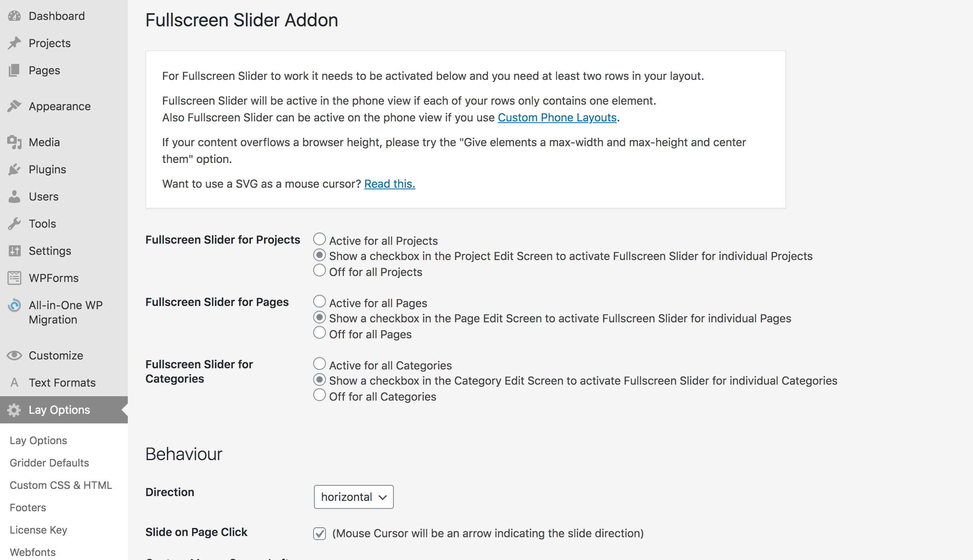Follow the Custom Phone Layouts link
Image resolution: width=973 pixels, height=560 pixels.
[x=557, y=117]
